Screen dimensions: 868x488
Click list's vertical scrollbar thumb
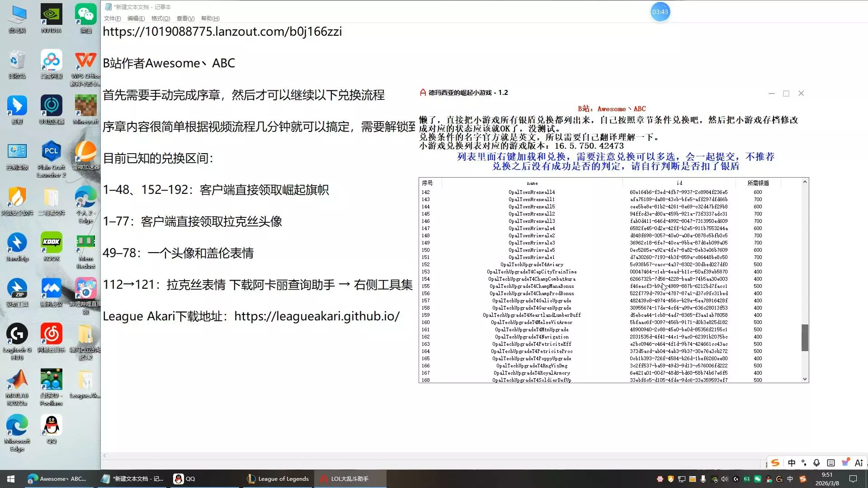(x=805, y=338)
